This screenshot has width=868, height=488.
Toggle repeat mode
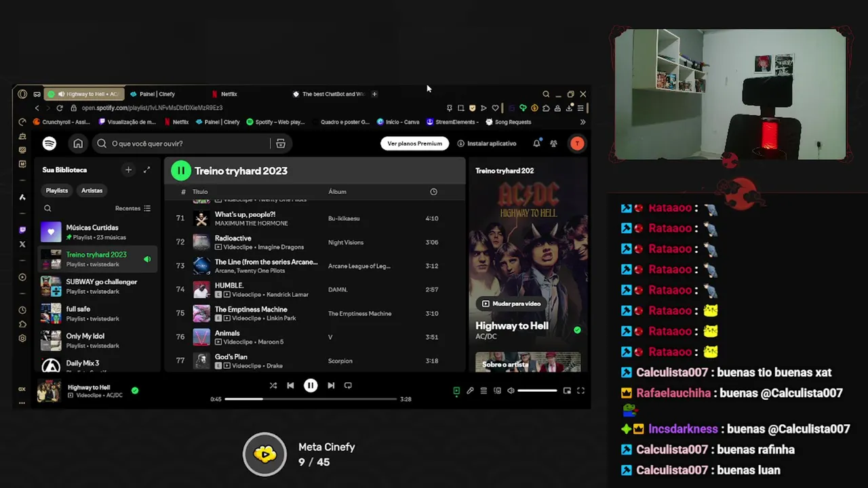pyautogui.click(x=348, y=386)
